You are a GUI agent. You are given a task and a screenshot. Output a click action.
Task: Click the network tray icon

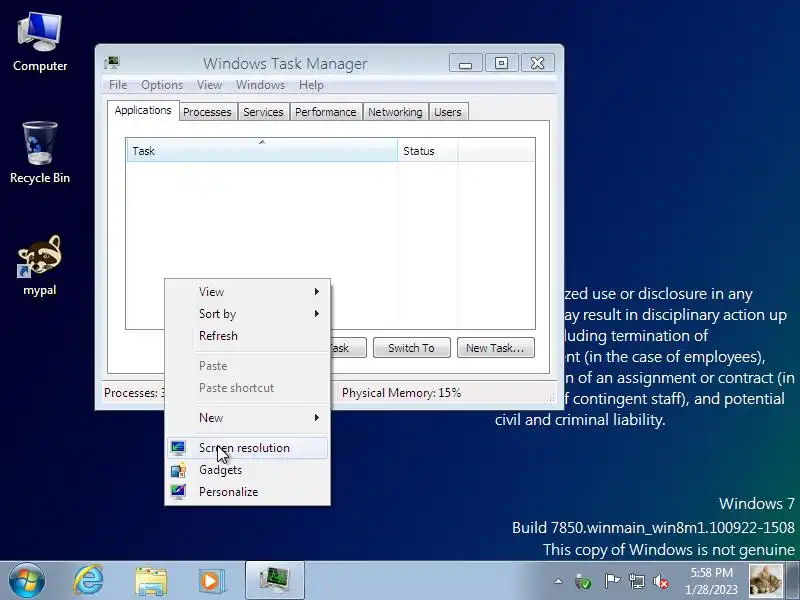[x=637, y=581]
